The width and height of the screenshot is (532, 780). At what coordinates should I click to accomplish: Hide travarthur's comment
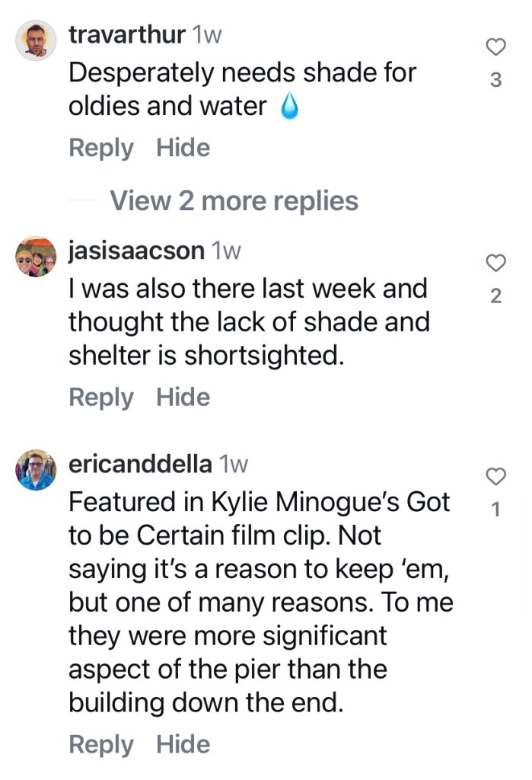tap(183, 148)
